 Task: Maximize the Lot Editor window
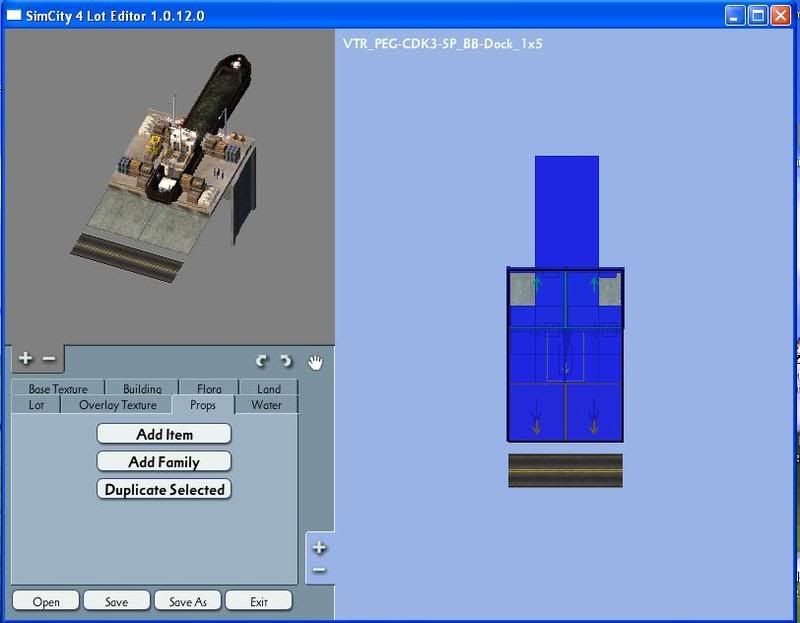[758, 16]
